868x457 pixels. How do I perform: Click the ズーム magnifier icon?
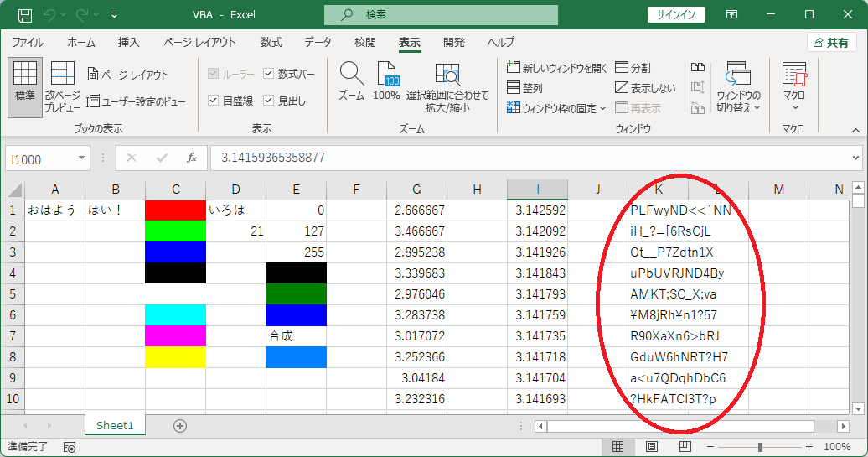(352, 74)
